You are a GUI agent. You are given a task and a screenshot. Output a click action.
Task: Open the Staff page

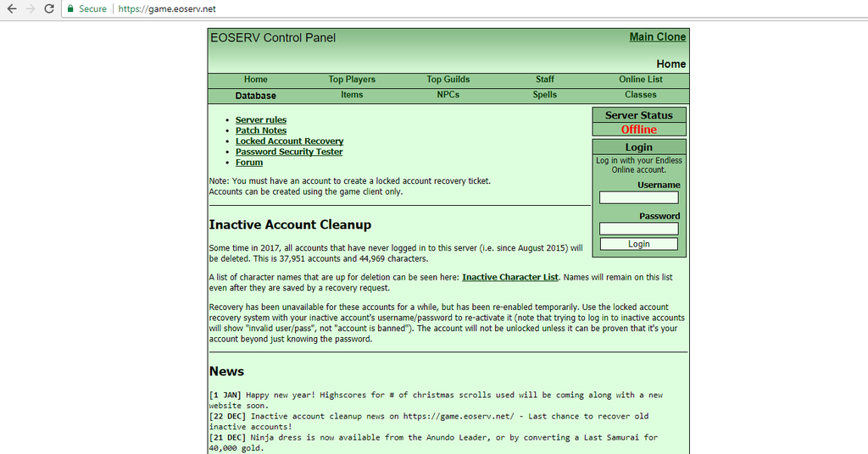click(545, 80)
